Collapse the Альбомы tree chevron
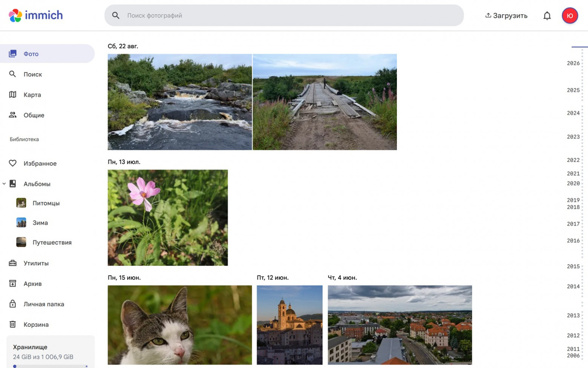This screenshot has width=588, height=368. tap(4, 184)
